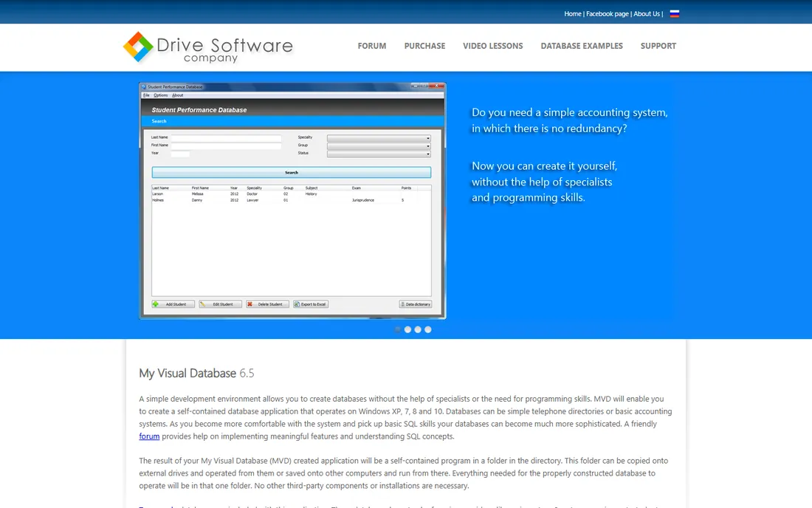This screenshot has height=508, width=812.
Task: Click the text 'Now you can create it yourself,'
Action: tap(544, 166)
